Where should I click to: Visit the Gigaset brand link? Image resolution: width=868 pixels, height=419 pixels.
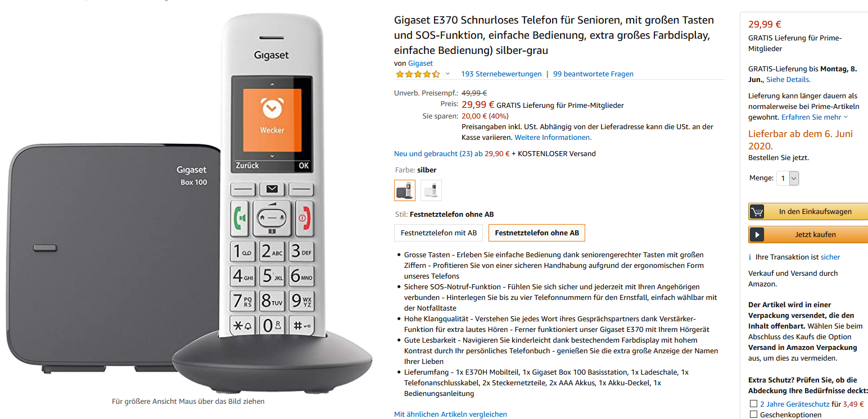pyautogui.click(x=421, y=63)
